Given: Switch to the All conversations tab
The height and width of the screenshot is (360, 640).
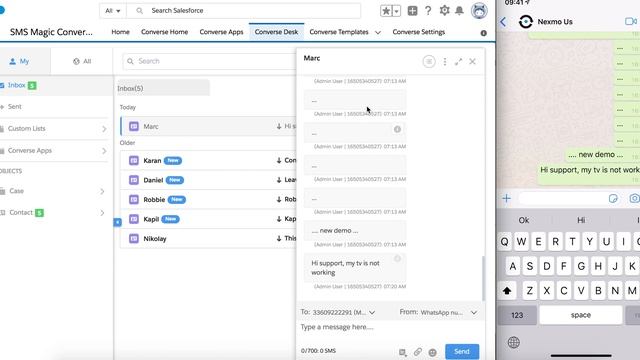Looking at the screenshot, I should point(82,61).
